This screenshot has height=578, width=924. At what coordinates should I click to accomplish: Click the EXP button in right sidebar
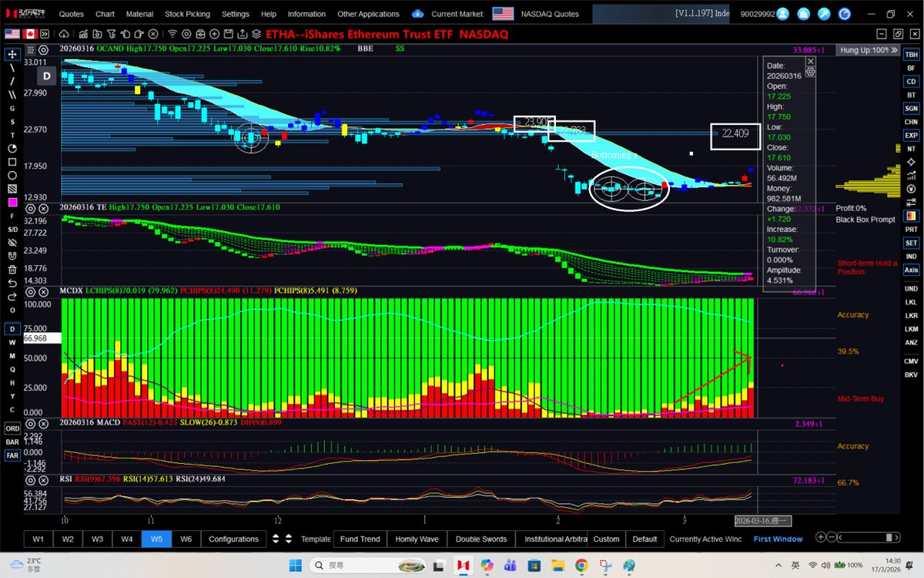(911, 136)
